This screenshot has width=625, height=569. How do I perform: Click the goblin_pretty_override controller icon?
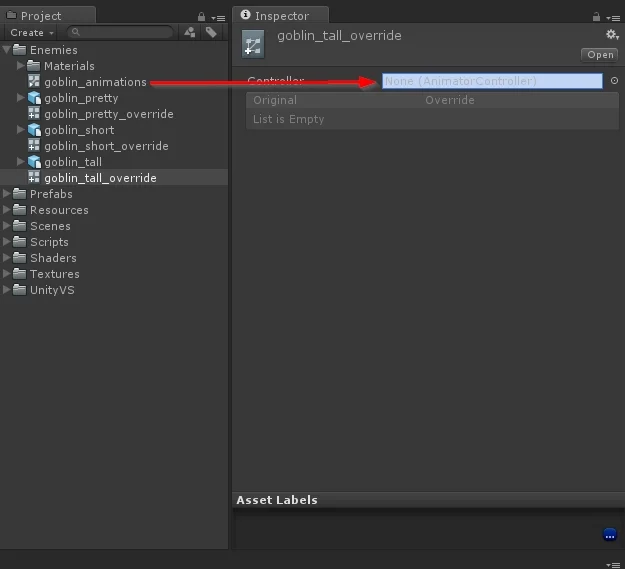click(34, 114)
